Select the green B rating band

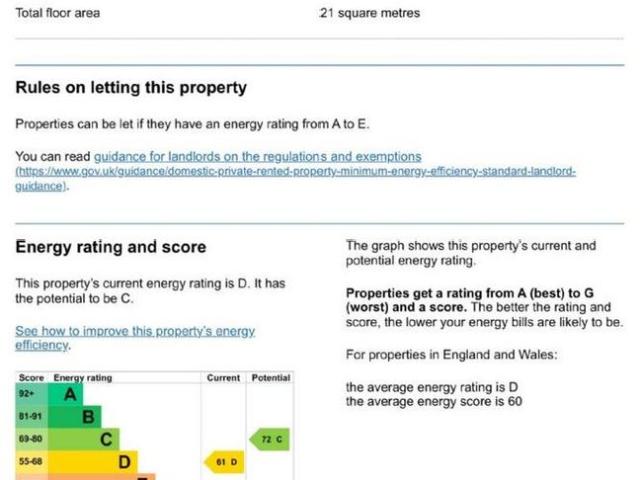click(88, 416)
